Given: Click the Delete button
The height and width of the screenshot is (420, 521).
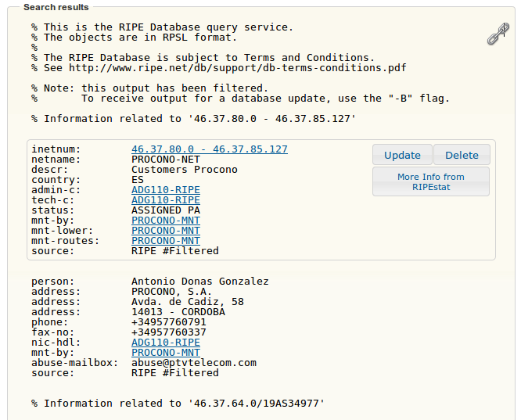Looking at the screenshot, I should (462, 155).
